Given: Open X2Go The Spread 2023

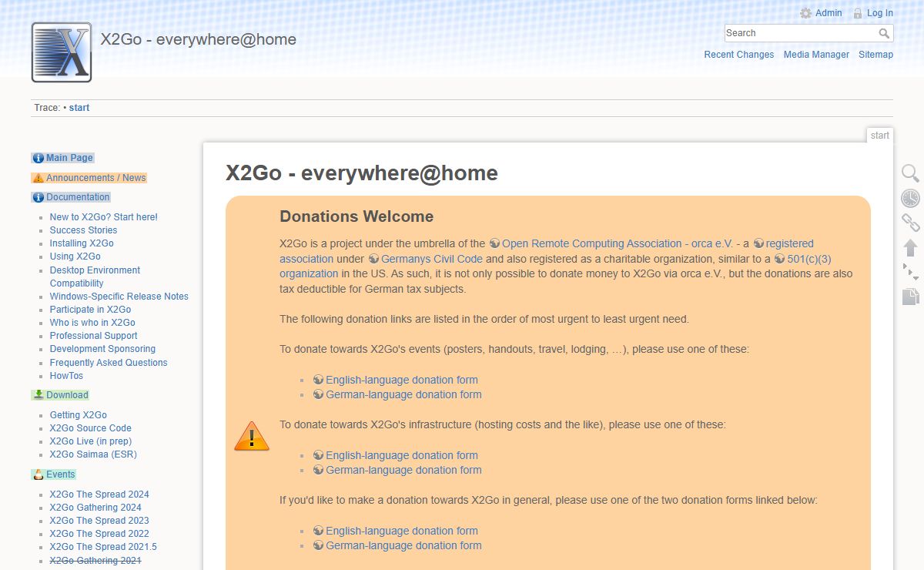Looking at the screenshot, I should pos(99,521).
